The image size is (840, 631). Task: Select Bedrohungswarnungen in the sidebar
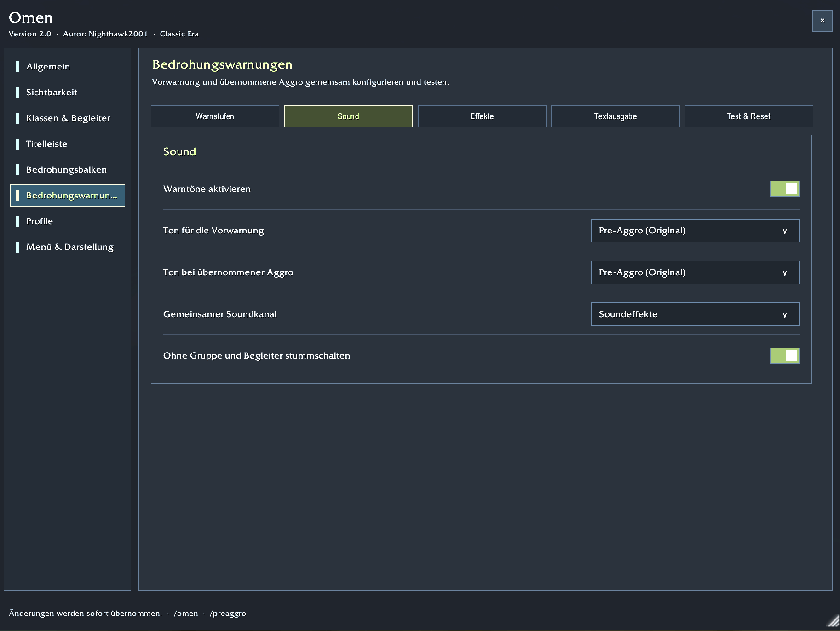coord(67,196)
